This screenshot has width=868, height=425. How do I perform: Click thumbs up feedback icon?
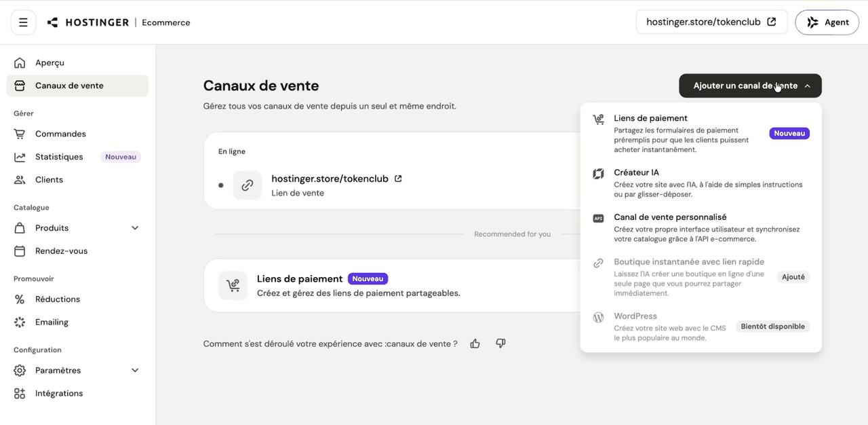coord(475,344)
